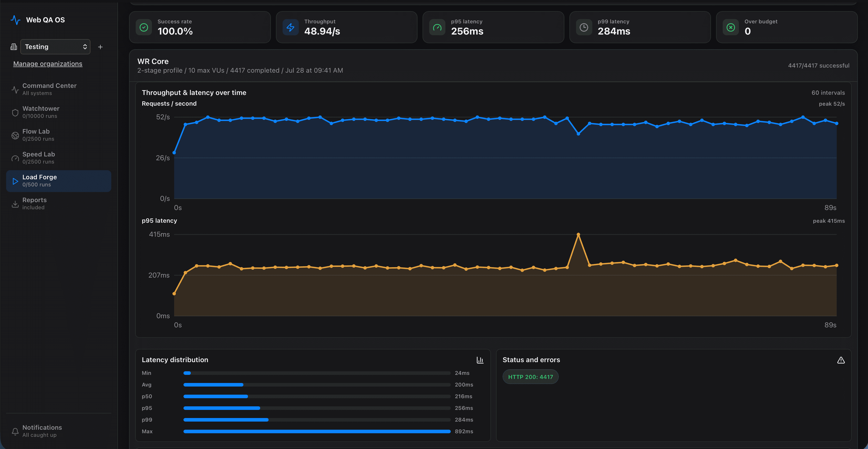The height and width of the screenshot is (449, 868).
Task: Open Speed Lab section in sidebar
Action: point(59,158)
